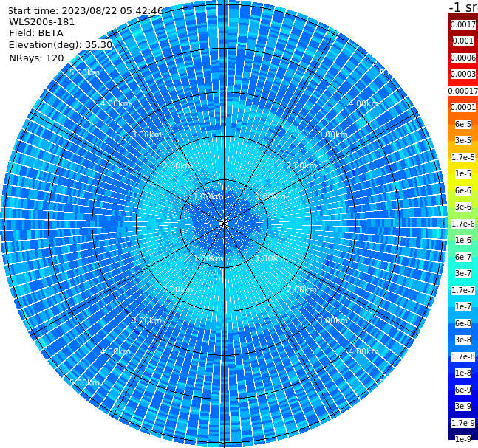Select the "0.00017" colorbar tick label
The width and height of the screenshot is (478, 448).
[463, 91]
